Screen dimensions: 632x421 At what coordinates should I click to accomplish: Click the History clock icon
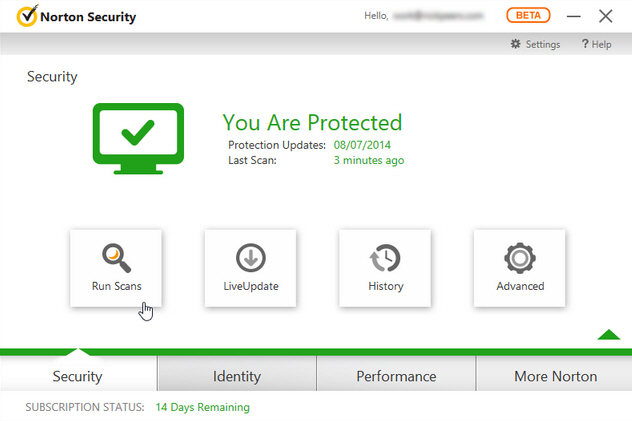tap(385, 258)
